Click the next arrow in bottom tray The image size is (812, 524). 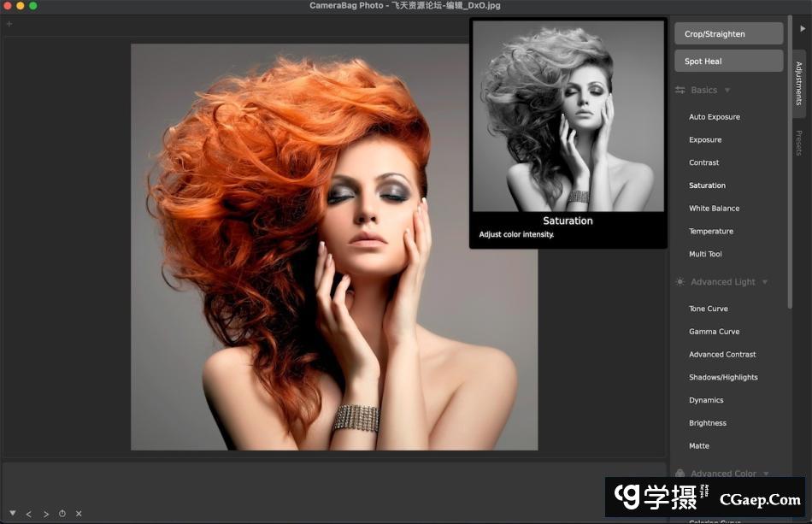coord(46,514)
